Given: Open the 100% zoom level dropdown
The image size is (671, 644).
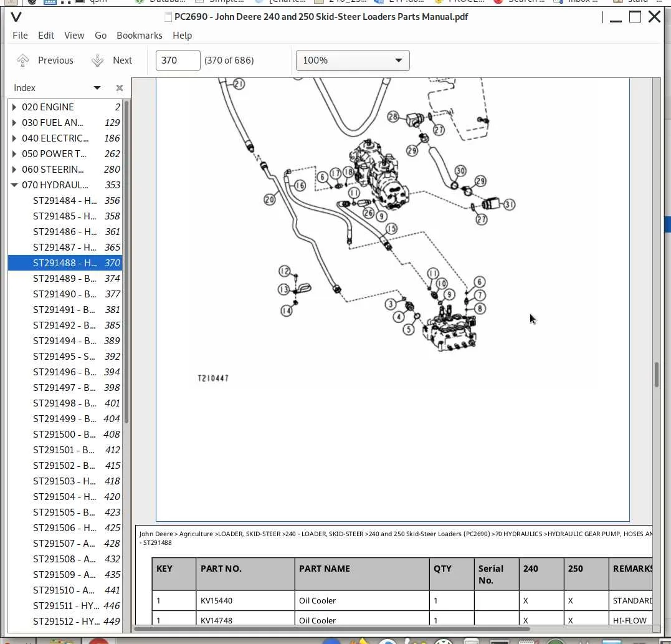Looking at the screenshot, I should (353, 60).
